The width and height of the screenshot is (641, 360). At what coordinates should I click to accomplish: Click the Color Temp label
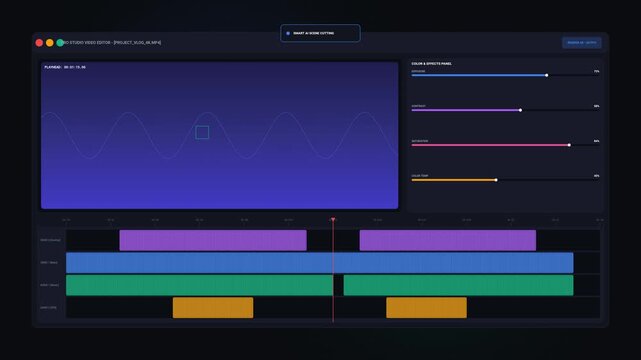[420, 176]
